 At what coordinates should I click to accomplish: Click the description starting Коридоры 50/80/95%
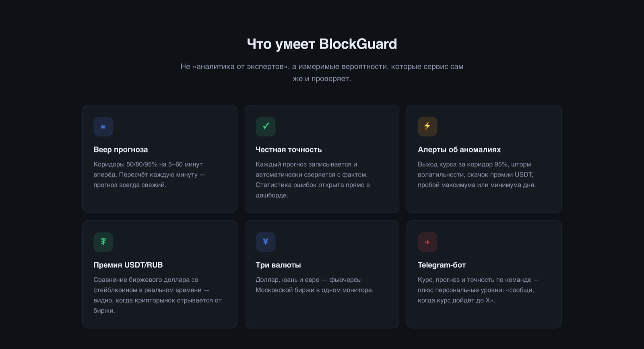(149, 174)
